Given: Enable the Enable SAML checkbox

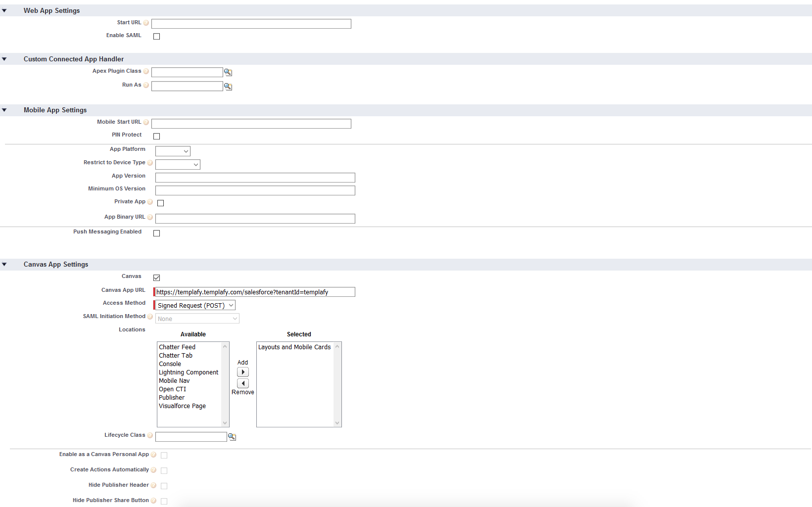Looking at the screenshot, I should point(156,36).
